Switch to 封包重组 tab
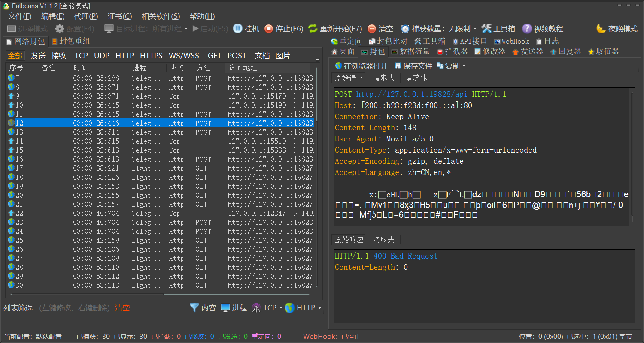Image resolution: width=644 pixels, height=343 pixels. (71, 41)
